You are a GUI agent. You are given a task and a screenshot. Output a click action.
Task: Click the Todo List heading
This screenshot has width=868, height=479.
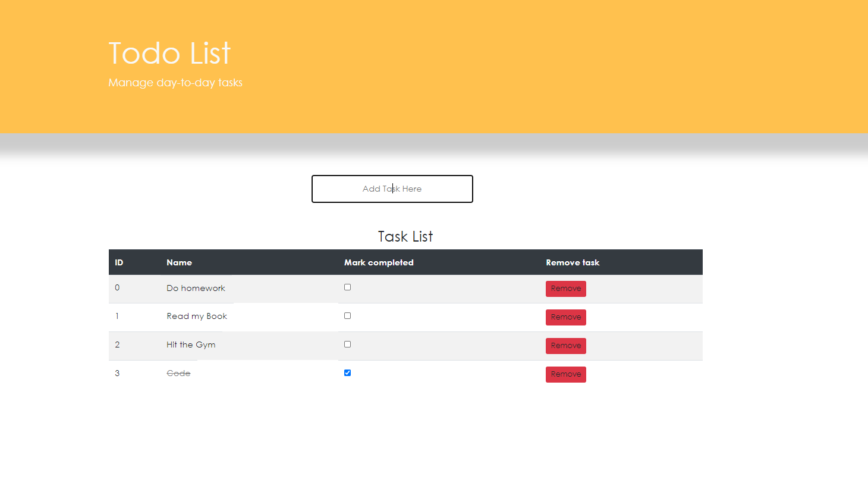169,53
